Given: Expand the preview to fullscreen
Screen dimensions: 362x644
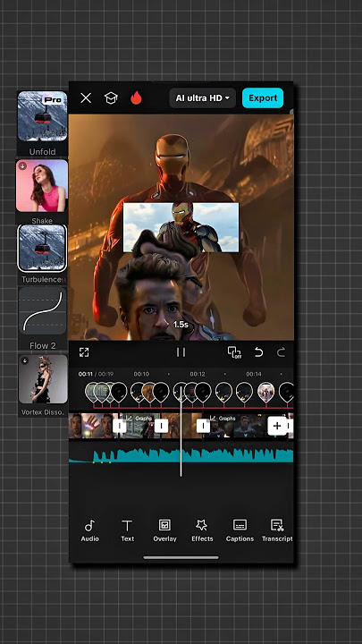Looking at the screenshot, I should (x=84, y=352).
